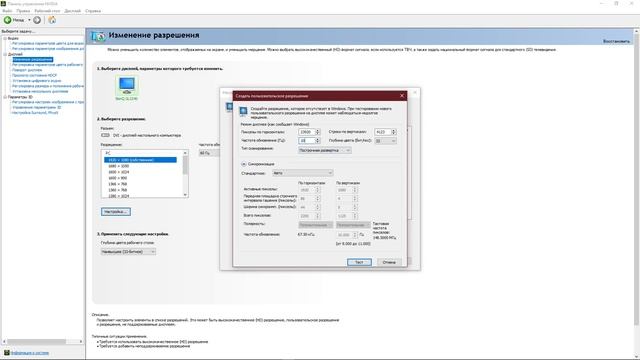The height and width of the screenshot is (360, 640).
Task: Open Настройка Surround, PhysX task
Action: [x=35, y=113]
